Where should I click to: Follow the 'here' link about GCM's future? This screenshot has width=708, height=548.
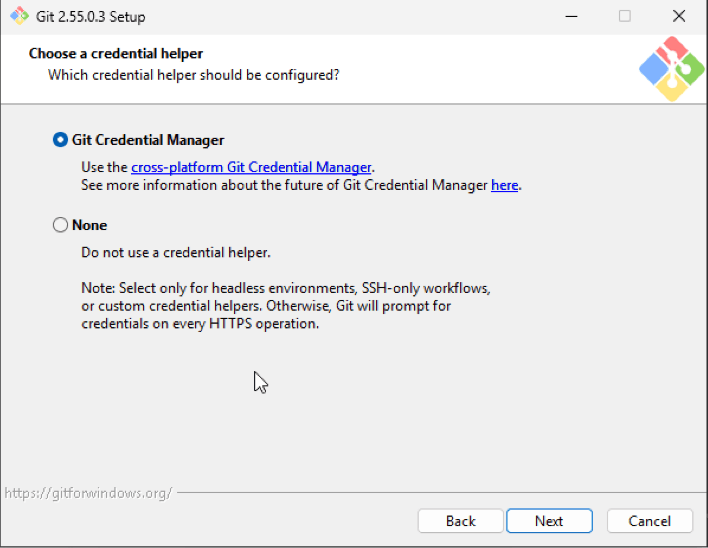(504, 186)
